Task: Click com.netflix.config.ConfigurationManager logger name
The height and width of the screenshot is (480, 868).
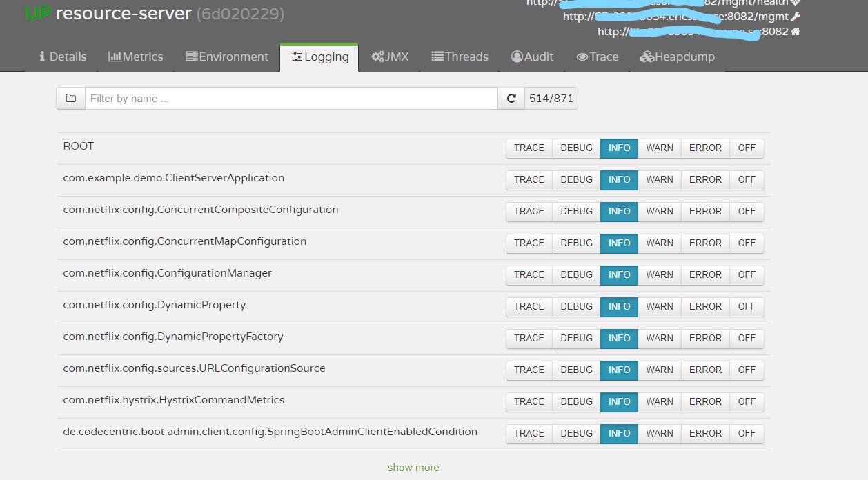Action: (168, 273)
